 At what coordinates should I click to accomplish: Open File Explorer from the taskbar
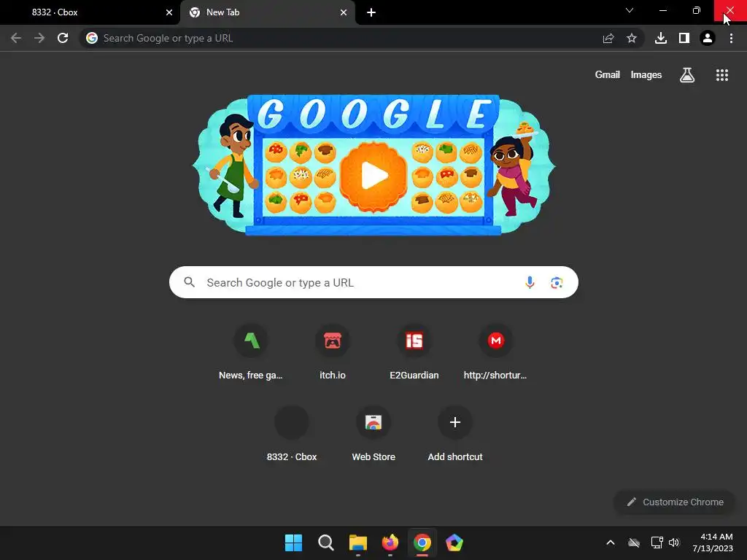358,542
